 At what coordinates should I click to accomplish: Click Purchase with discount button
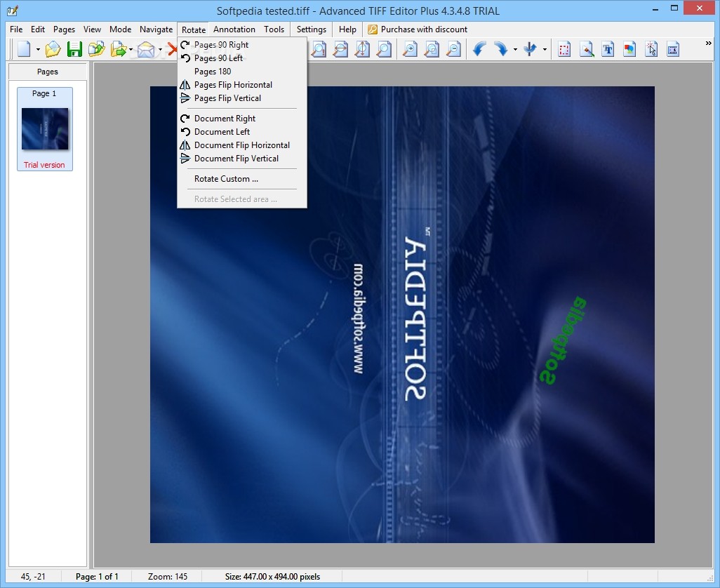[x=418, y=29]
